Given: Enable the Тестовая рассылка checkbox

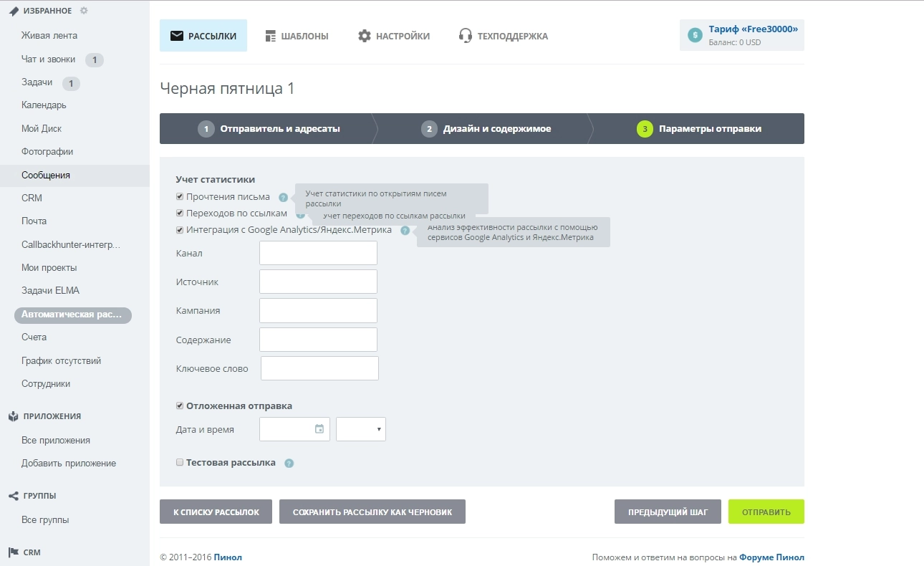Looking at the screenshot, I should [x=180, y=463].
